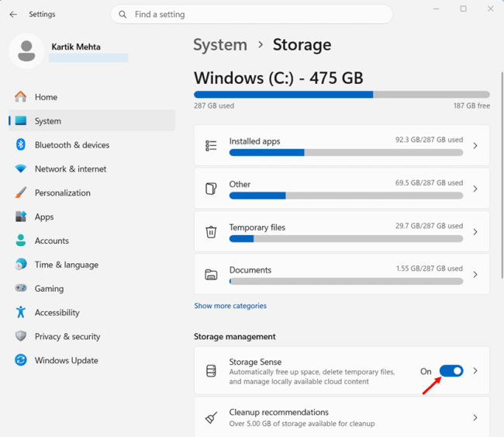The image size is (504, 437).
Task: Click the Gaming controller icon
Action: click(21, 288)
